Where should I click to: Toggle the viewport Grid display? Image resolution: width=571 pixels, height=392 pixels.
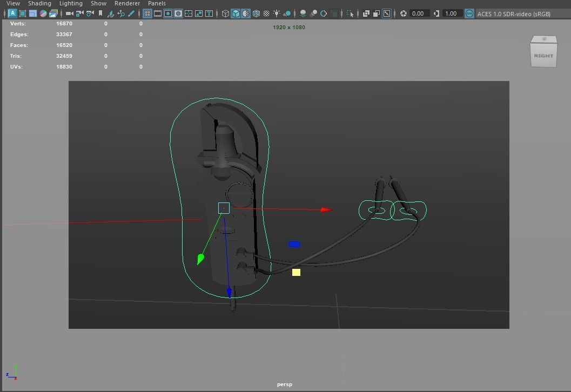[147, 13]
